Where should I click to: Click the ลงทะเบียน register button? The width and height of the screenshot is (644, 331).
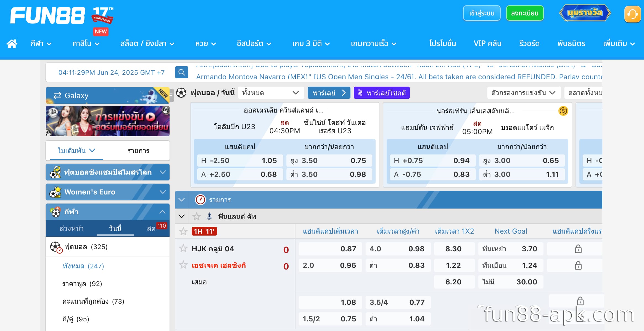tap(525, 13)
